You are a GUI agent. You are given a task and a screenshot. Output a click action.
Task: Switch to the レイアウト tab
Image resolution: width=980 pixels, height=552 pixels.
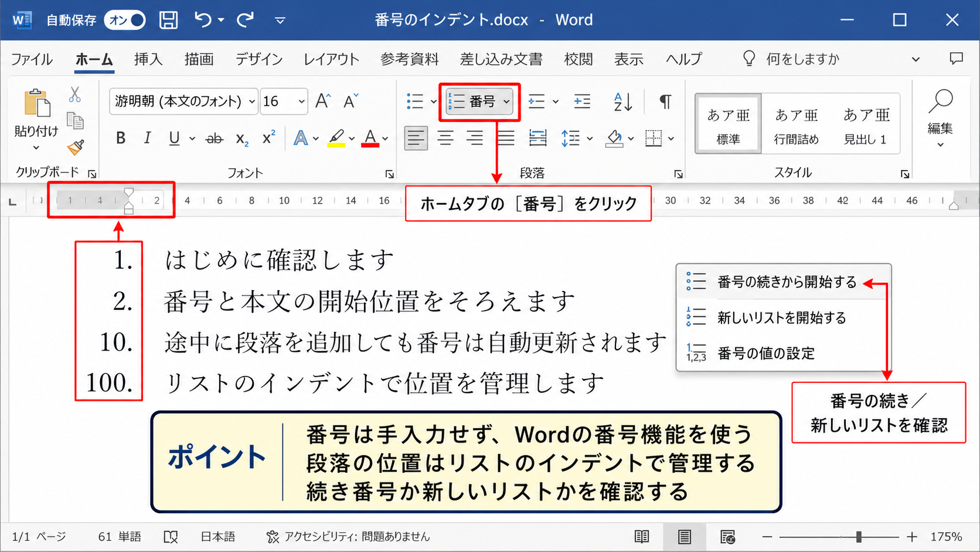tap(331, 59)
